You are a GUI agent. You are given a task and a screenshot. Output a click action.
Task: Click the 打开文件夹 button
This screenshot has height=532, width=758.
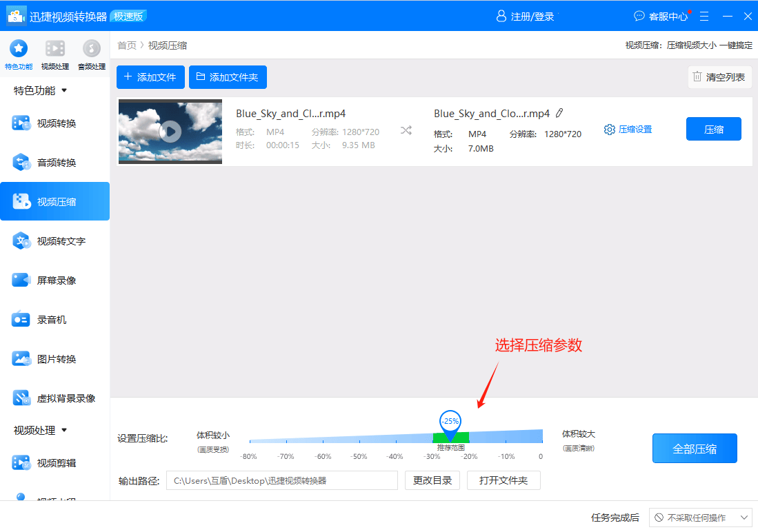[x=503, y=480]
